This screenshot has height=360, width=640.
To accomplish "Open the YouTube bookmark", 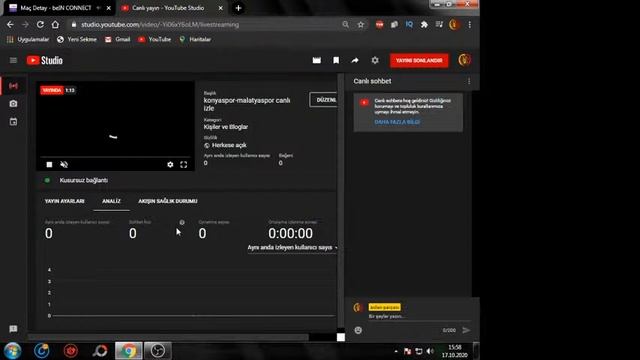I will [x=154, y=40].
